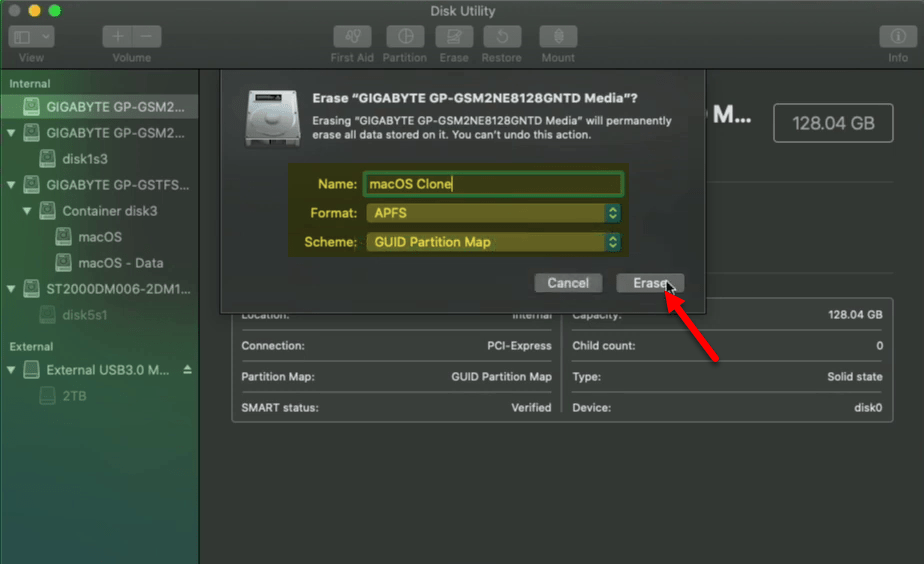This screenshot has width=924, height=564.
Task: Open the View dropdown chevron
Action: coord(46,37)
